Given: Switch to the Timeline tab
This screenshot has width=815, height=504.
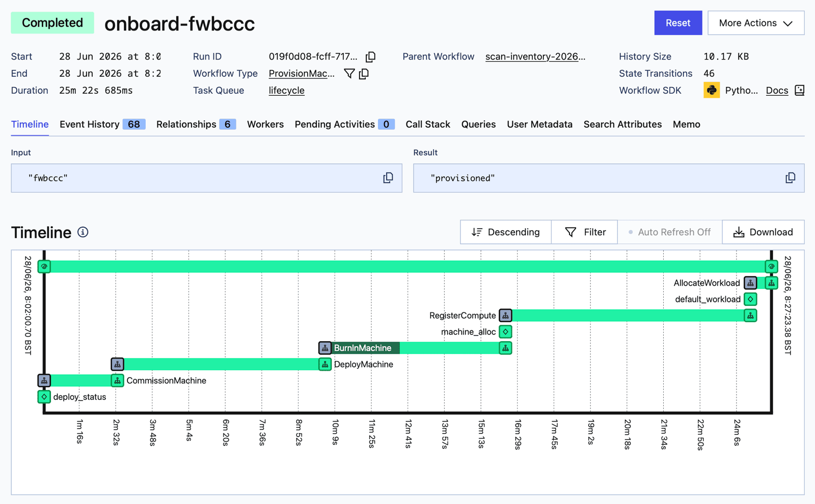Looking at the screenshot, I should click(x=30, y=124).
